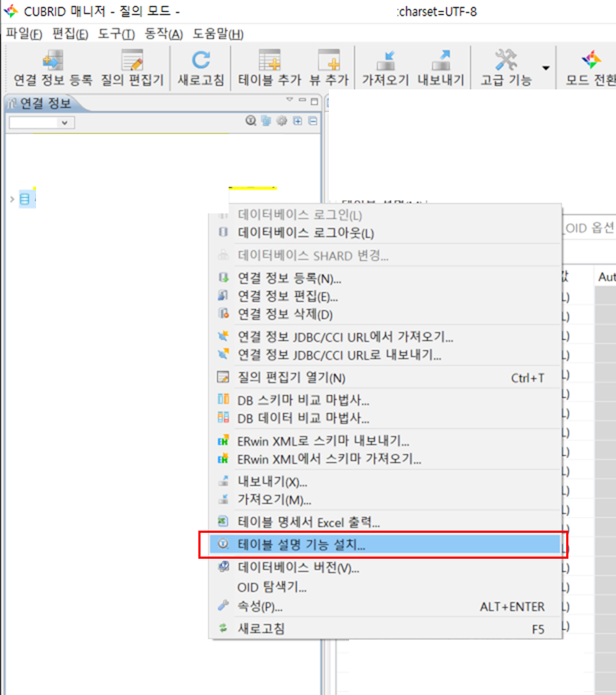Choose 연결 정보 삭제(D) in context menu
Screen dimensions: 616x695
pos(384,315)
